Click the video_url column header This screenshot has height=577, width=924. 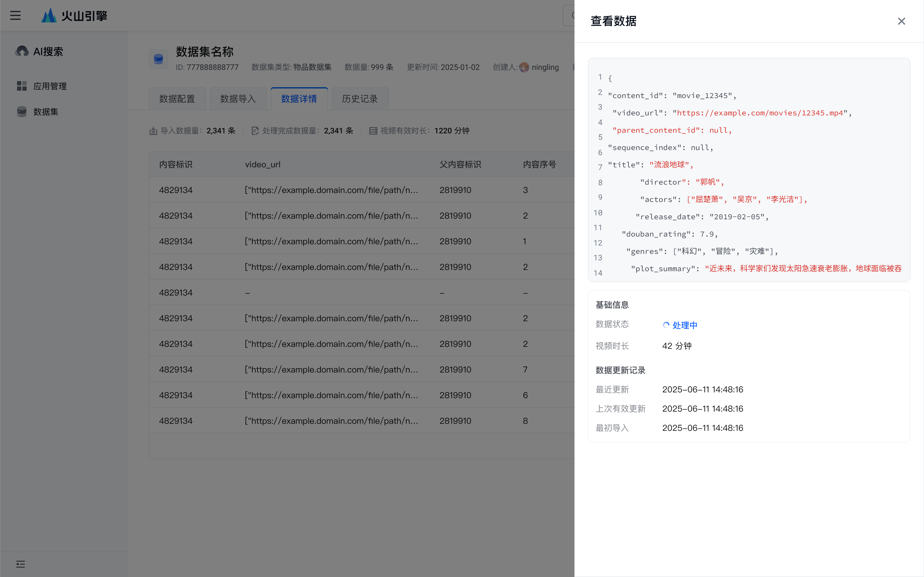[x=263, y=164]
